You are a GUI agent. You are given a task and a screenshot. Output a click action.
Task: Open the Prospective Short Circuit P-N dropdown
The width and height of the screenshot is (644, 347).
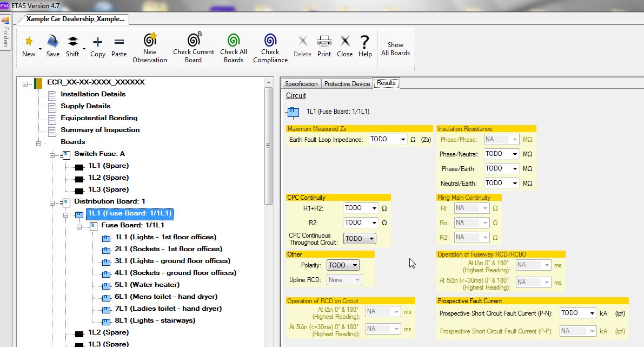click(592, 313)
